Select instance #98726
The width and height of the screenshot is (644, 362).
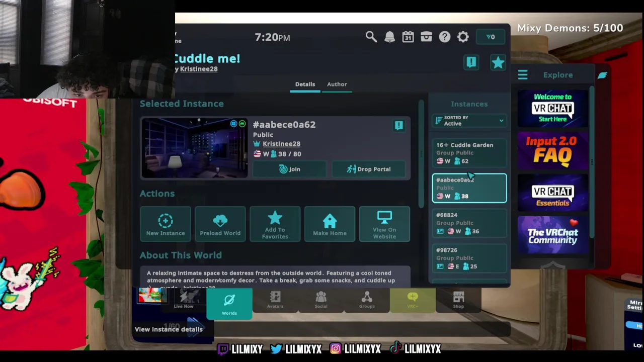point(469,258)
